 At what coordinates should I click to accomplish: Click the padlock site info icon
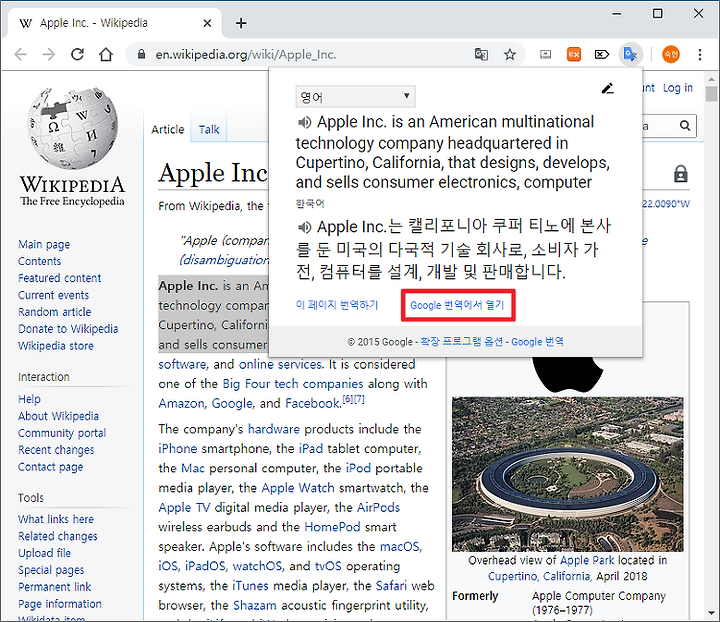(141, 55)
